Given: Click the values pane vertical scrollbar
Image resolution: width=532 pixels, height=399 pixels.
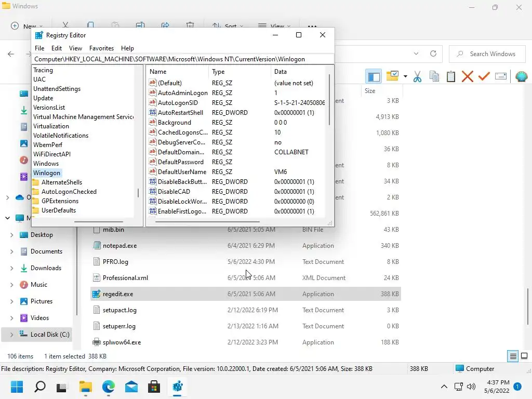Looking at the screenshot, I should (x=329, y=100).
